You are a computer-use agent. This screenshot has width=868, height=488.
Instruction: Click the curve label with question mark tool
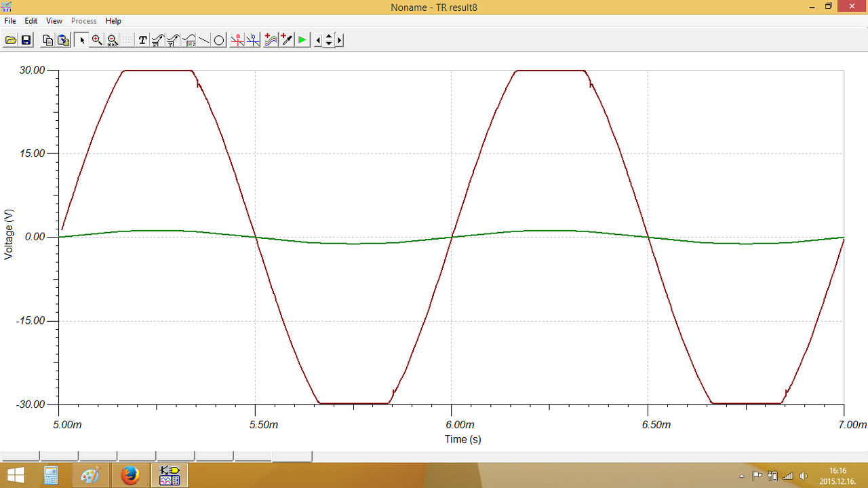pos(173,40)
